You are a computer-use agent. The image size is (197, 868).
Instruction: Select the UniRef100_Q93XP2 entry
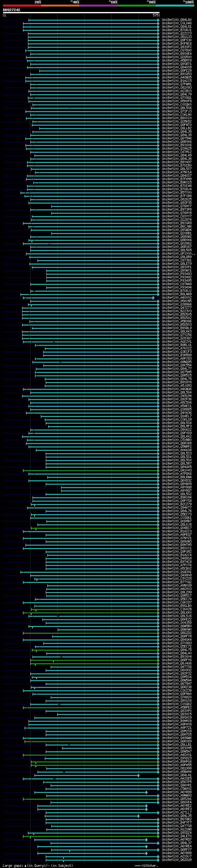[176, 47]
